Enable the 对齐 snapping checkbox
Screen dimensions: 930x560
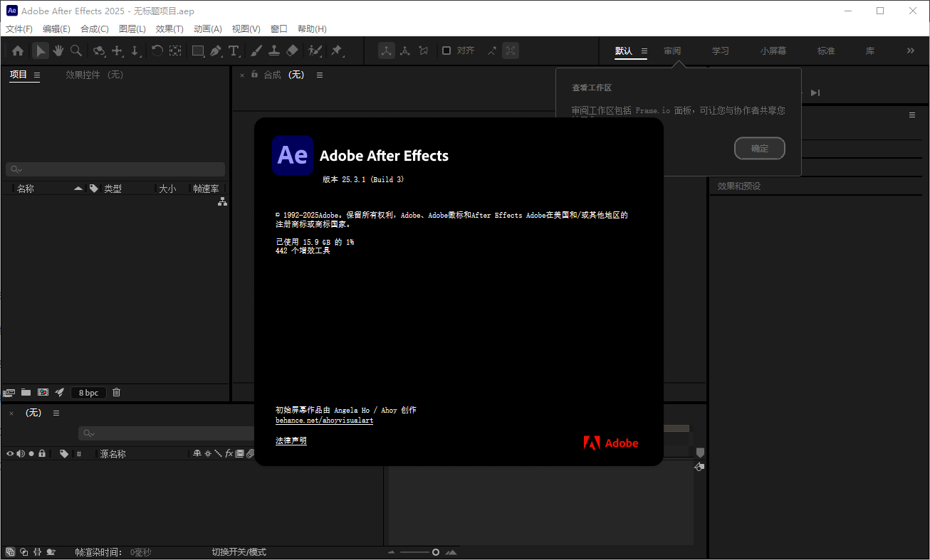446,51
